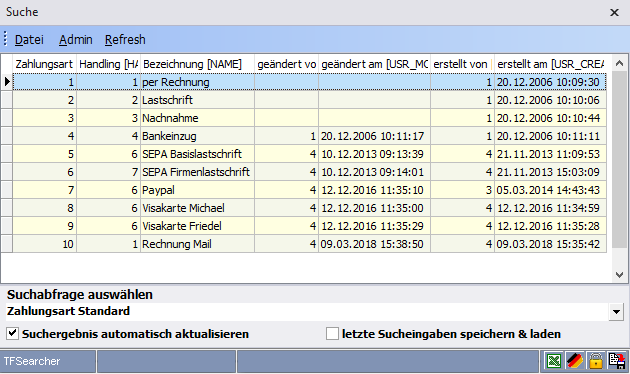Screen dimensions: 630x374
Task: Close the Suche window
Action: coord(614,12)
